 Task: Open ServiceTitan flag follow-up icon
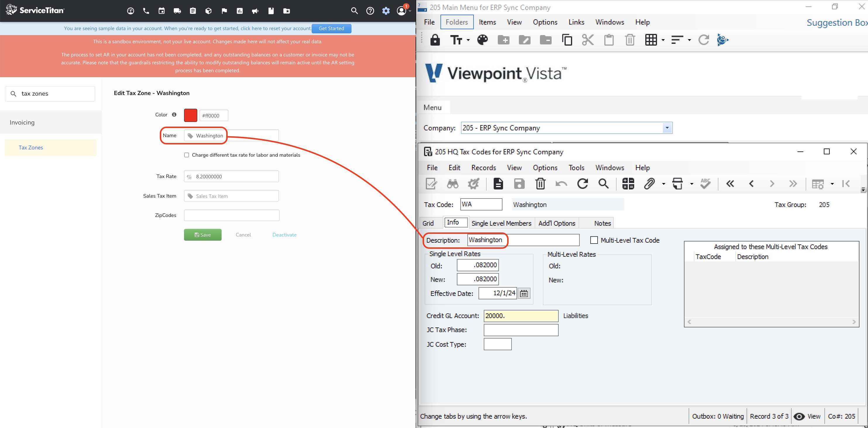[x=224, y=11]
